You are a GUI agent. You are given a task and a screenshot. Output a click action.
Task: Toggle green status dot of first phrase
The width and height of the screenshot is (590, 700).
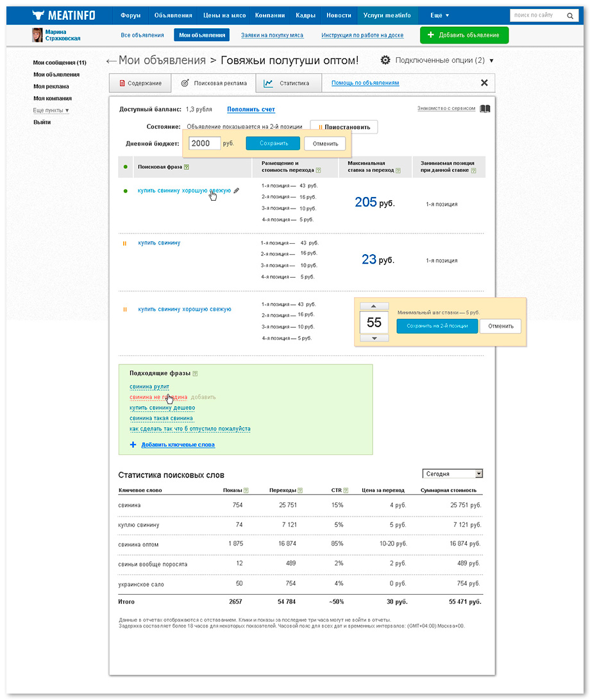click(126, 191)
